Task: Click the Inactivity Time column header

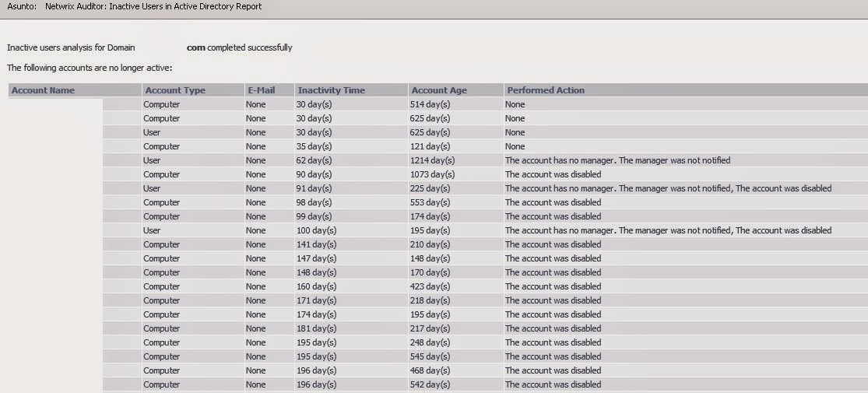Action: (x=331, y=90)
